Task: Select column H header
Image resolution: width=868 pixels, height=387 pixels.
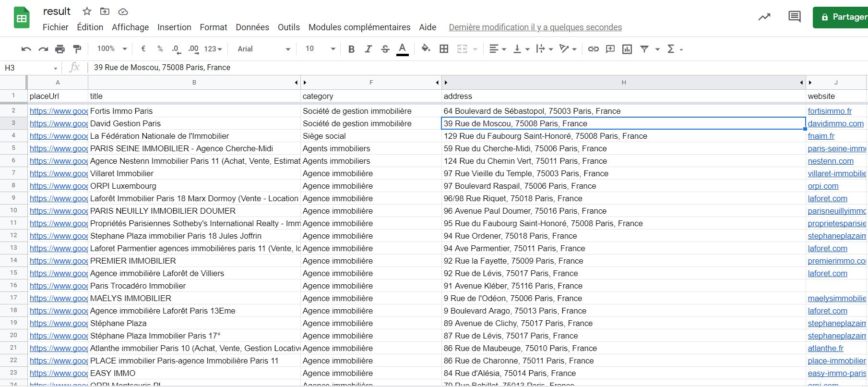Action: (x=624, y=83)
